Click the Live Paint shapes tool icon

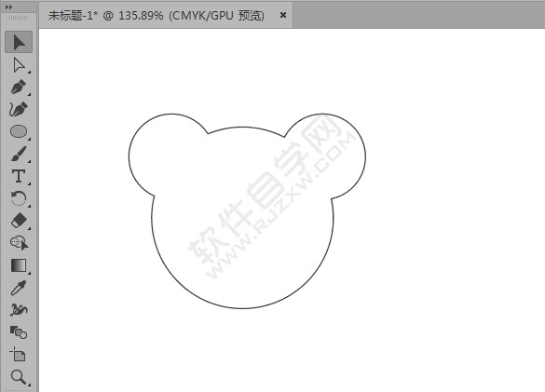pyautogui.click(x=19, y=332)
